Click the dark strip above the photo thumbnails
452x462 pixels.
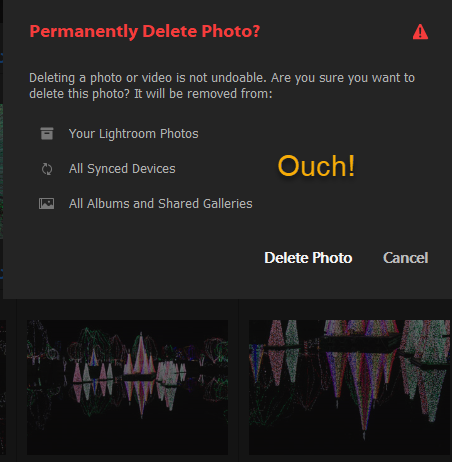(x=226, y=309)
